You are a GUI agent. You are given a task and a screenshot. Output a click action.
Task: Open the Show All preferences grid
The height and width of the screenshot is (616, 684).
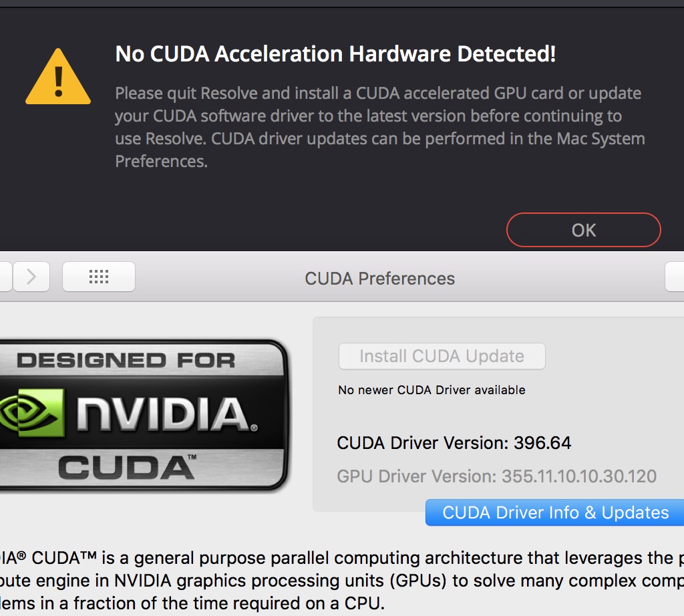[x=99, y=277]
